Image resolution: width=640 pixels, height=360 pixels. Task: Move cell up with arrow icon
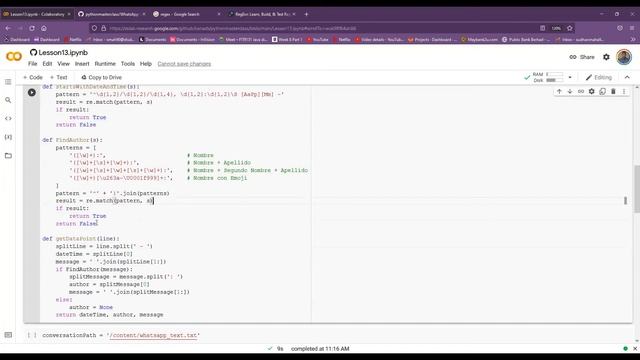[559, 91]
